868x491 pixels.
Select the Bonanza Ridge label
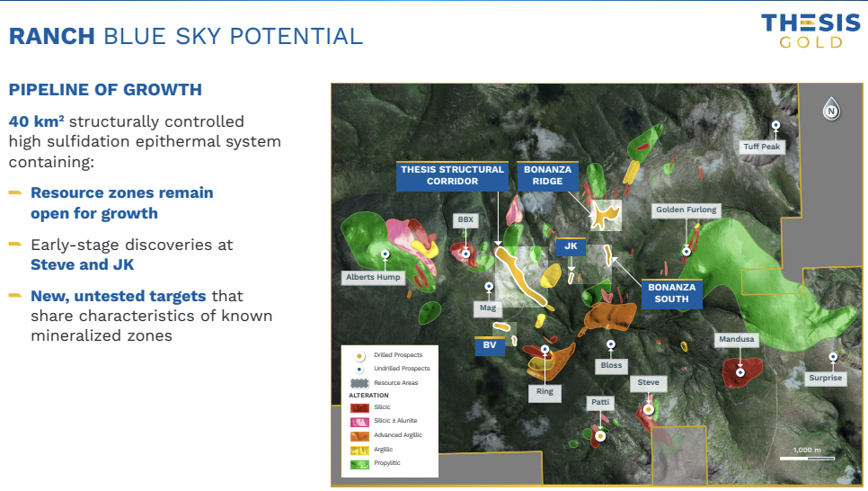(547, 175)
